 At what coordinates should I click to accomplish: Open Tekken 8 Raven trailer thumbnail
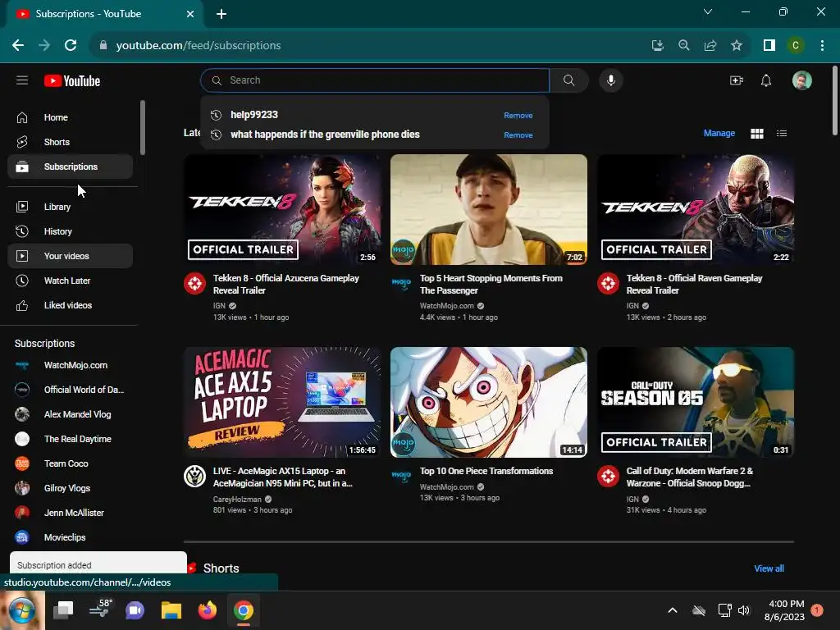(x=696, y=209)
